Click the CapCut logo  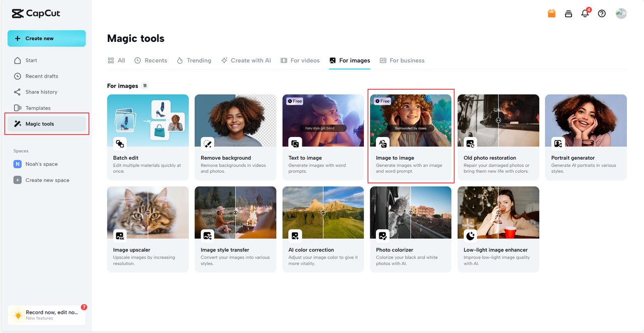pos(36,14)
